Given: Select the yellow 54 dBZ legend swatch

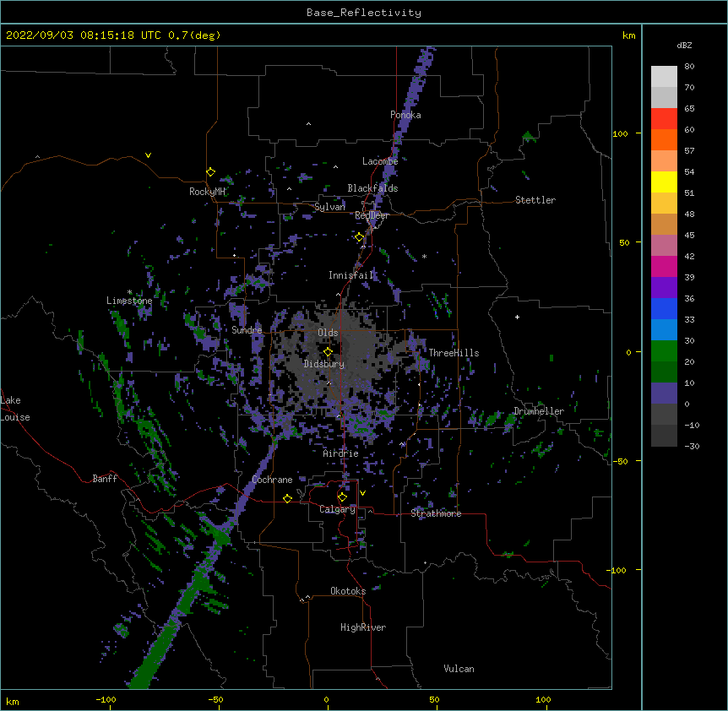Looking at the screenshot, I should (x=664, y=182).
